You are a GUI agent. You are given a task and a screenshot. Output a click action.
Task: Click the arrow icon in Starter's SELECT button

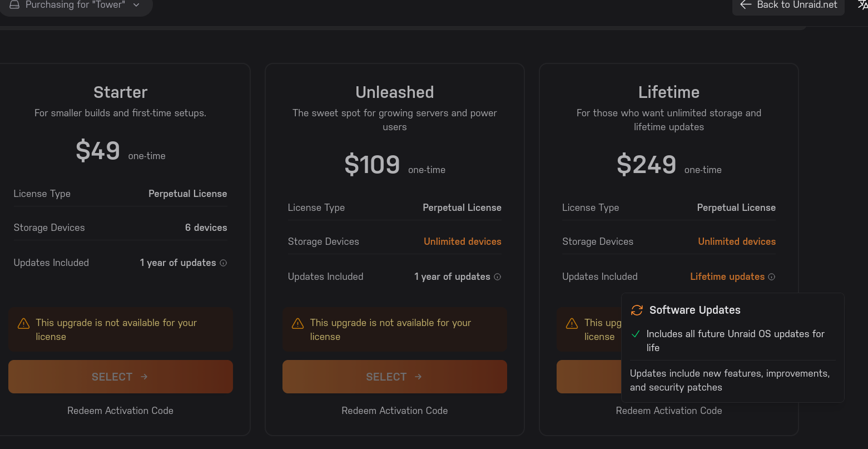(144, 377)
